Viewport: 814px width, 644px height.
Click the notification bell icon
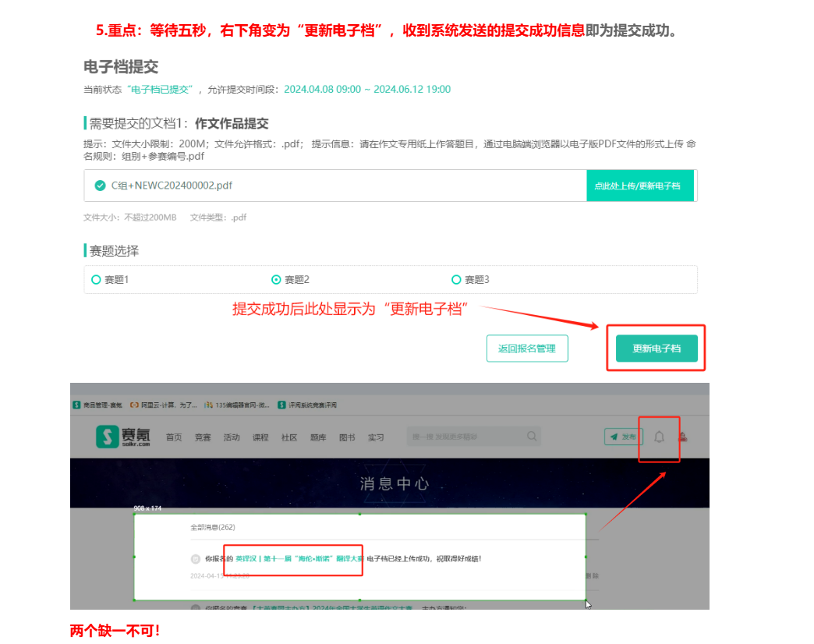(659, 437)
